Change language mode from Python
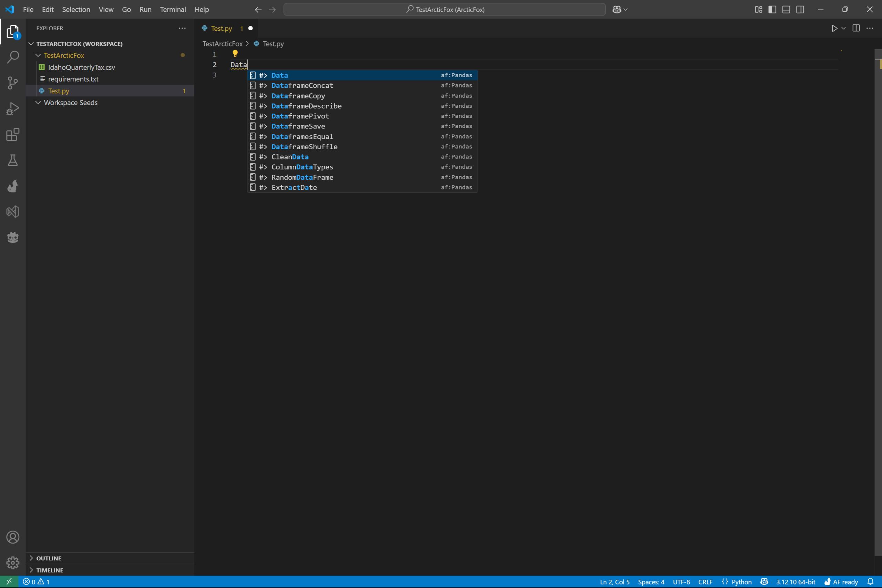Viewport: 882px width, 588px height. pos(741,582)
